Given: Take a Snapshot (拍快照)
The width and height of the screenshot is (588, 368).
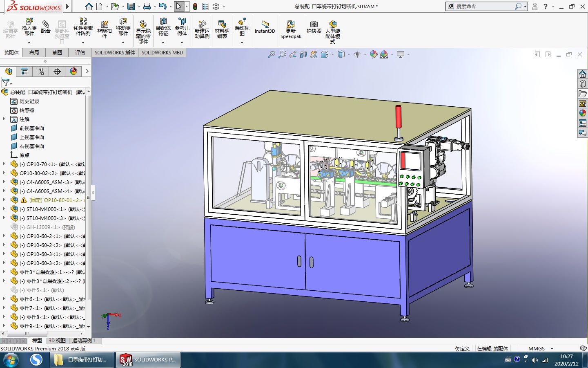Looking at the screenshot, I should pos(314,27).
